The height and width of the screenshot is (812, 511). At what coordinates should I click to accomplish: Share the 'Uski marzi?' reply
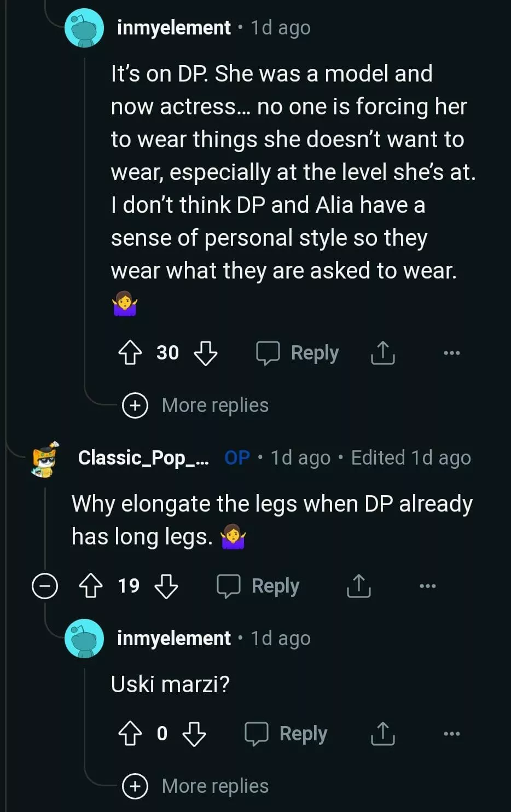[x=382, y=734]
